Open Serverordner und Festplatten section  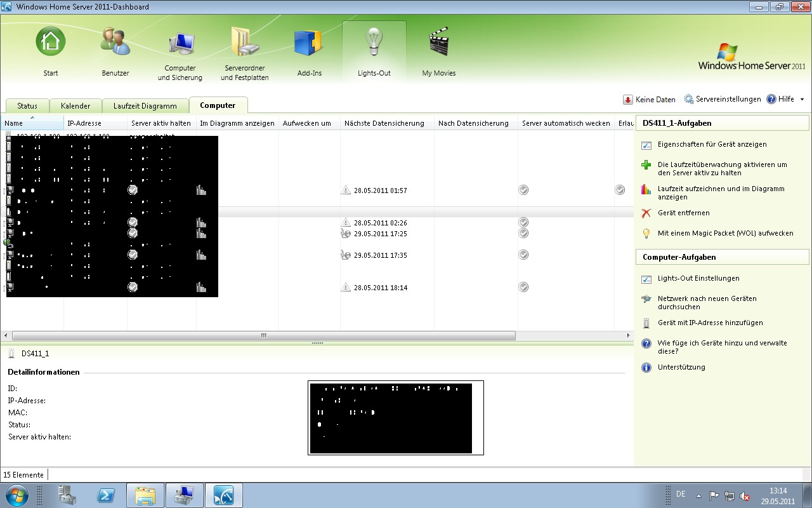point(245,55)
